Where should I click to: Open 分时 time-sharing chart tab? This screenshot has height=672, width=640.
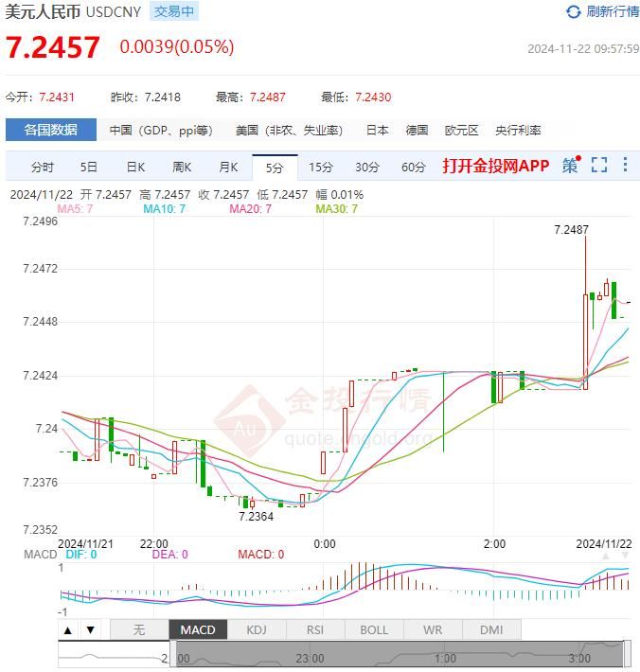click(x=43, y=168)
